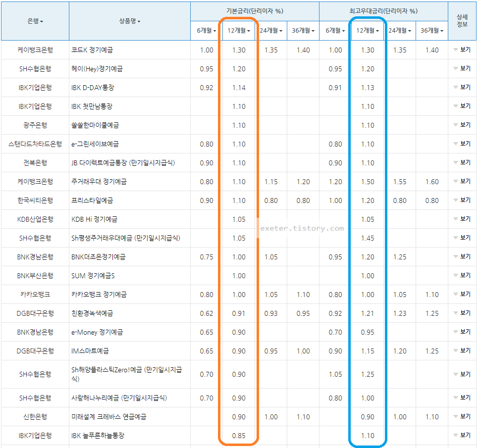Select product name IM스마트예금
This screenshot has width=479, height=448.
90,351
